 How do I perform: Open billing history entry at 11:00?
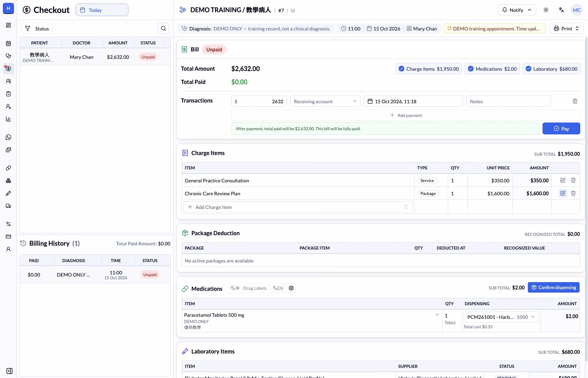click(x=95, y=274)
